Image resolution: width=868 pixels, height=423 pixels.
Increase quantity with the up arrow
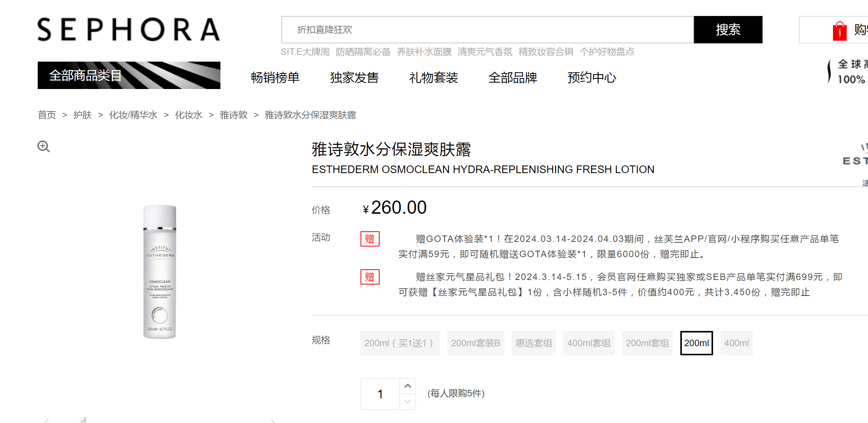click(408, 386)
